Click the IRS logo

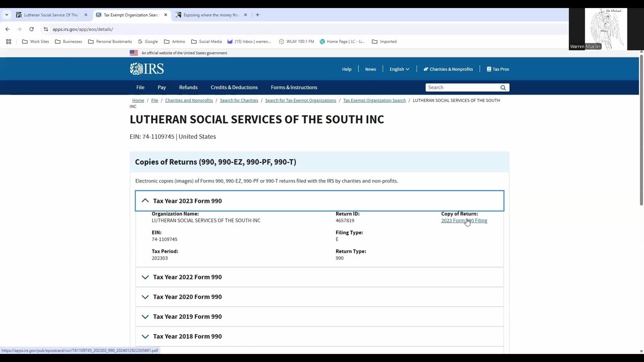(x=147, y=69)
